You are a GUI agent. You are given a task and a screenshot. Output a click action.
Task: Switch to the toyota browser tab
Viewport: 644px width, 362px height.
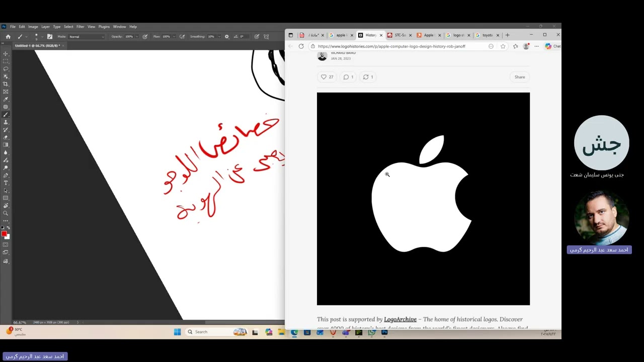pyautogui.click(x=487, y=35)
